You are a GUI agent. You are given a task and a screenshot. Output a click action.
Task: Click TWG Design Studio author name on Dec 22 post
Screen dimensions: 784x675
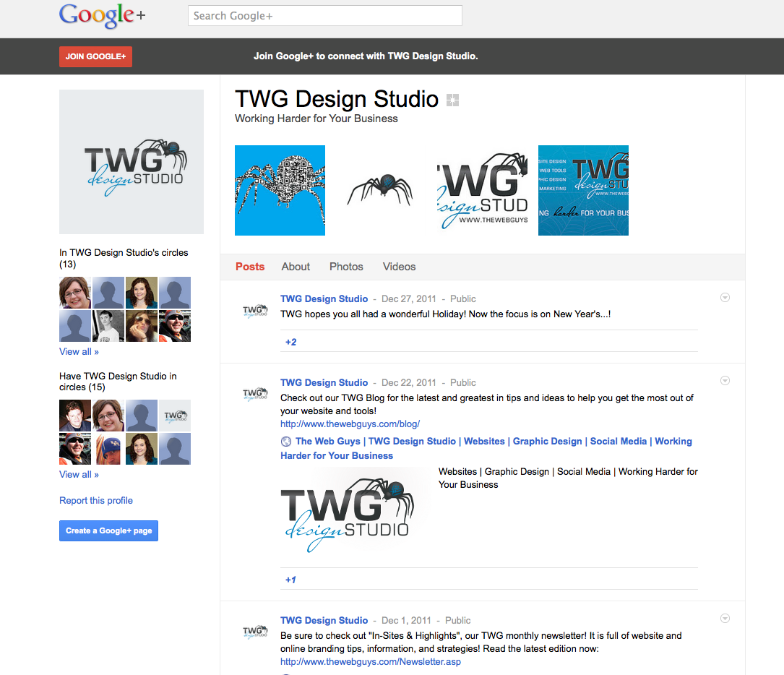click(x=324, y=382)
